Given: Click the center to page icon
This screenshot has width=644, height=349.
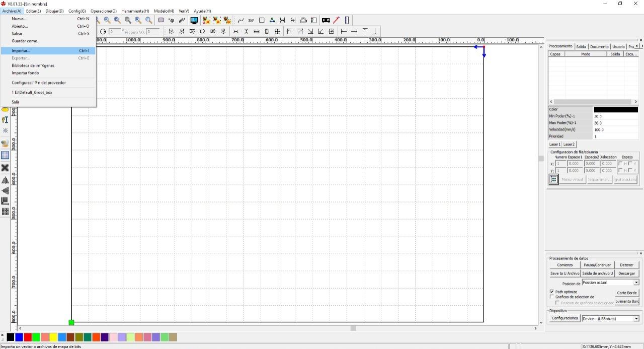Looking at the screenshot, I should [331, 31].
